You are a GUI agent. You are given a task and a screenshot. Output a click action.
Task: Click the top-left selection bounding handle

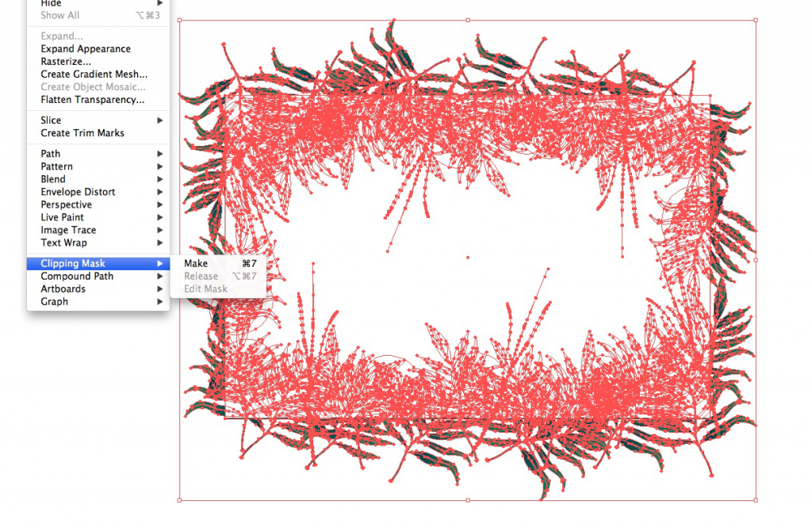pyautogui.click(x=180, y=20)
